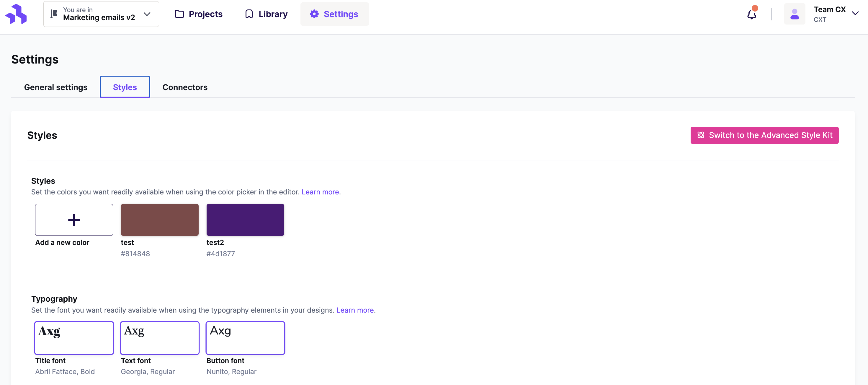The height and width of the screenshot is (385, 868).
Task: Open notifications bell
Action: pyautogui.click(x=752, y=14)
